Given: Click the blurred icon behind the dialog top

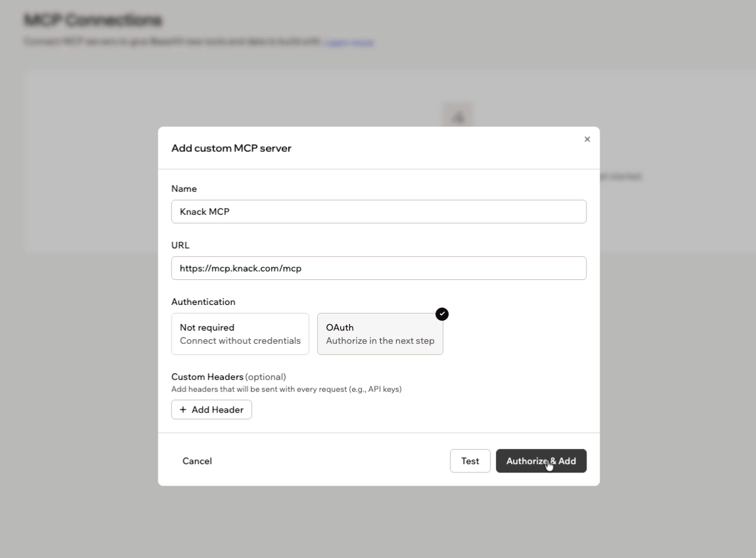Looking at the screenshot, I should 458,116.
